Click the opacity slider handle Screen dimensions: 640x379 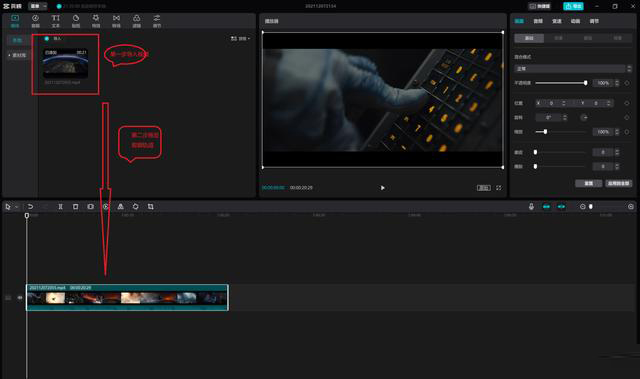pyautogui.click(x=585, y=83)
